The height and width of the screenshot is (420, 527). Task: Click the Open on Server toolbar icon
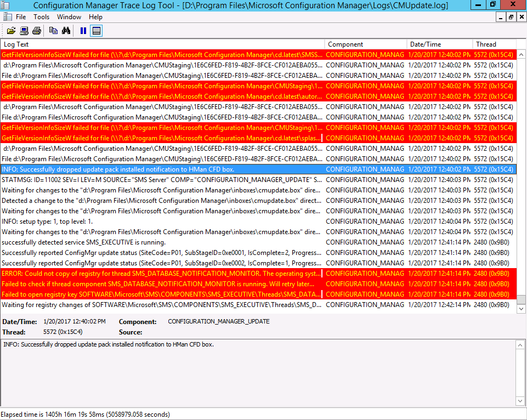coord(24,31)
